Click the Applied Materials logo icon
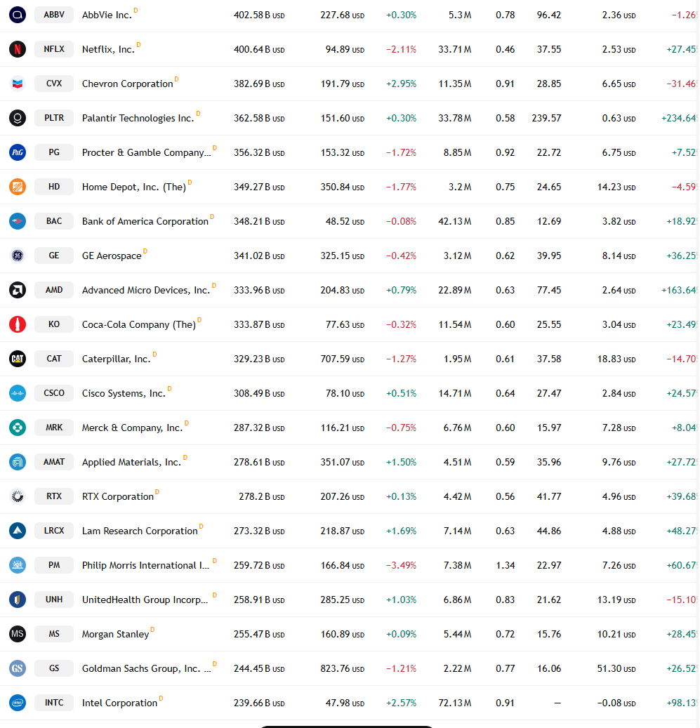The image size is (700, 728). (18, 461)
